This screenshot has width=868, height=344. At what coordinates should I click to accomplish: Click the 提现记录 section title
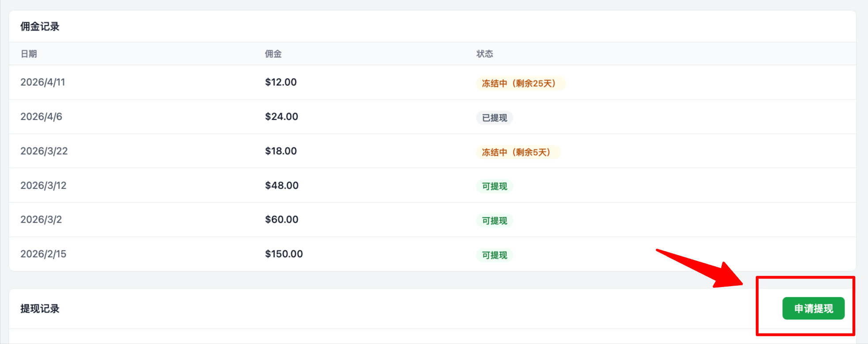tap(40, 309)
